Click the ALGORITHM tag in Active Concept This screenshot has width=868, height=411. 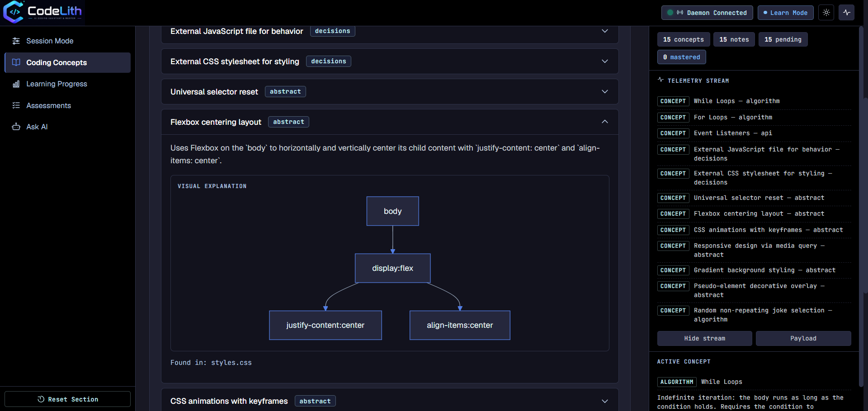[x=677, y=382]
